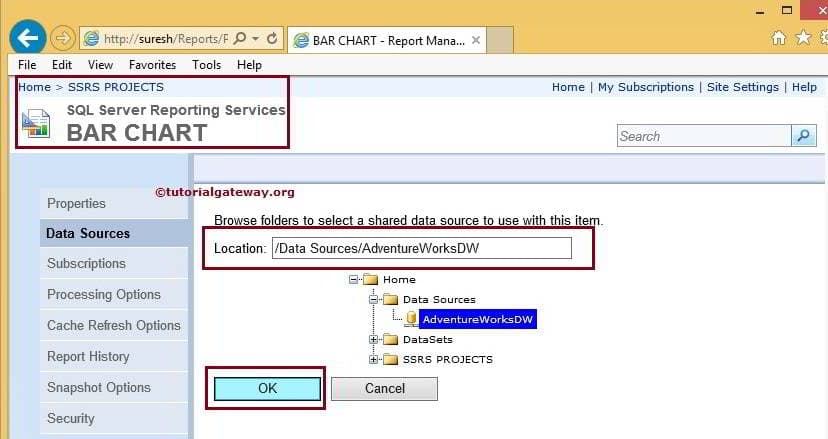Image resolution: width=828 pixels, height=439 pixels.
Task: Open the Security side tab
Action: click(x=114, y=418)
